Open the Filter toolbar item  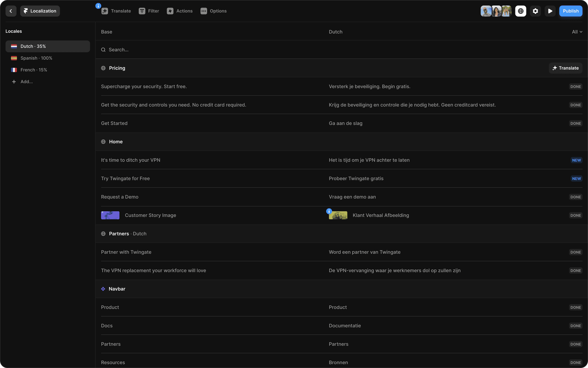(149, 11)
